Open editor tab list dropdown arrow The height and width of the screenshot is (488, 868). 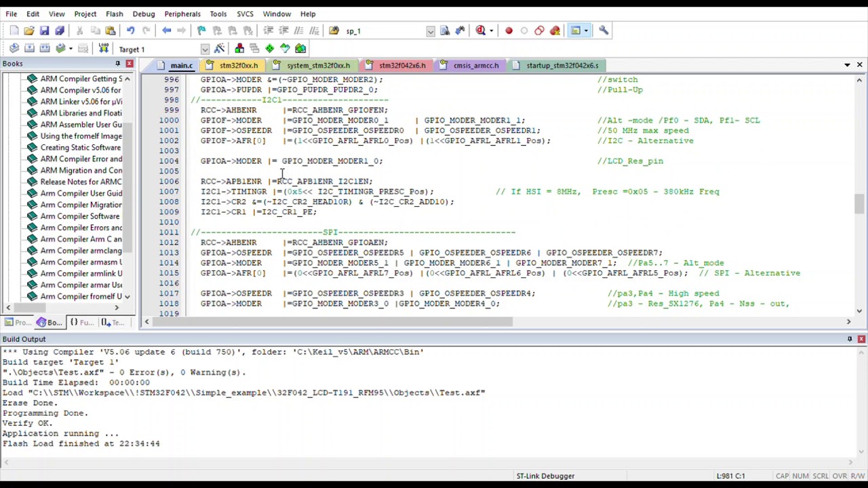847,65
